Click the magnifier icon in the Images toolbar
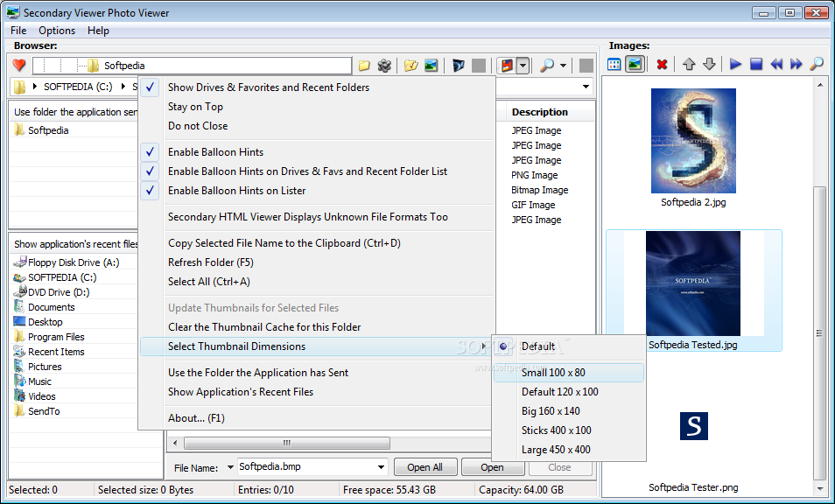This screenshot has height=504, width=835. 817,65
